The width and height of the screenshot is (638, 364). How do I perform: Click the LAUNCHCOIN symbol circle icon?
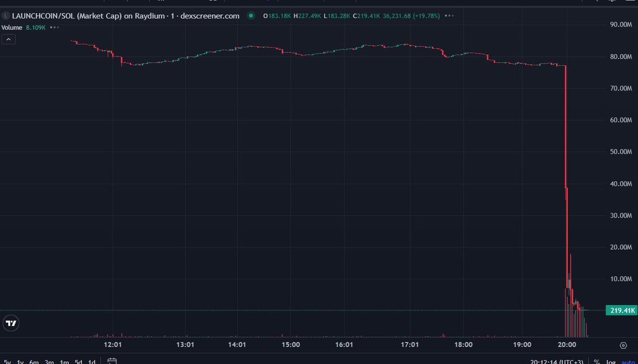click(x=6, y=16)
